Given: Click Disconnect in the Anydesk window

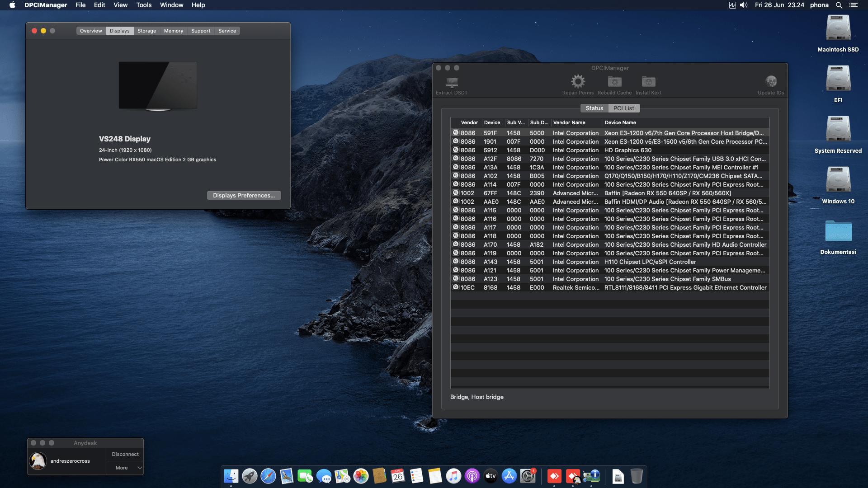Looking at the screenshot, I should click(x=125, y=454).
